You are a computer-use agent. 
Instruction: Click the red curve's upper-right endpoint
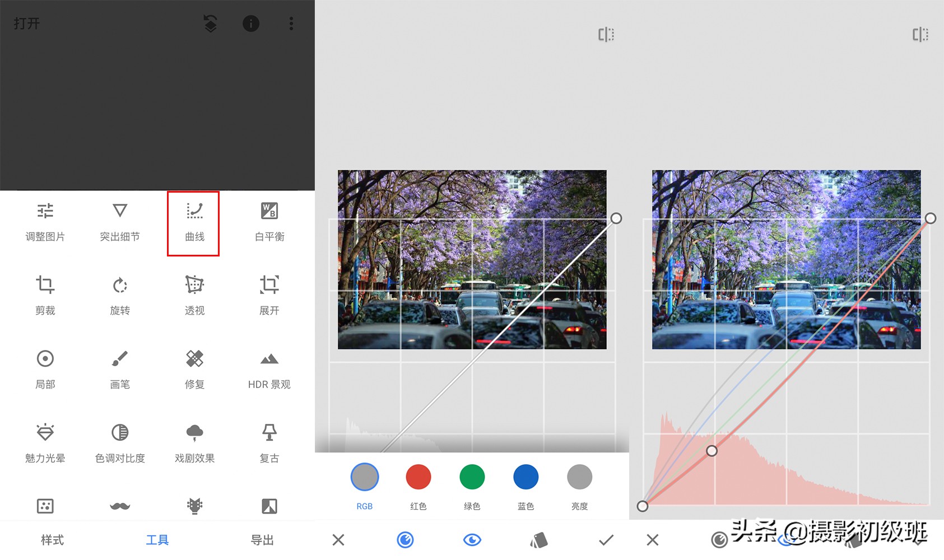(x=931, y=218)
